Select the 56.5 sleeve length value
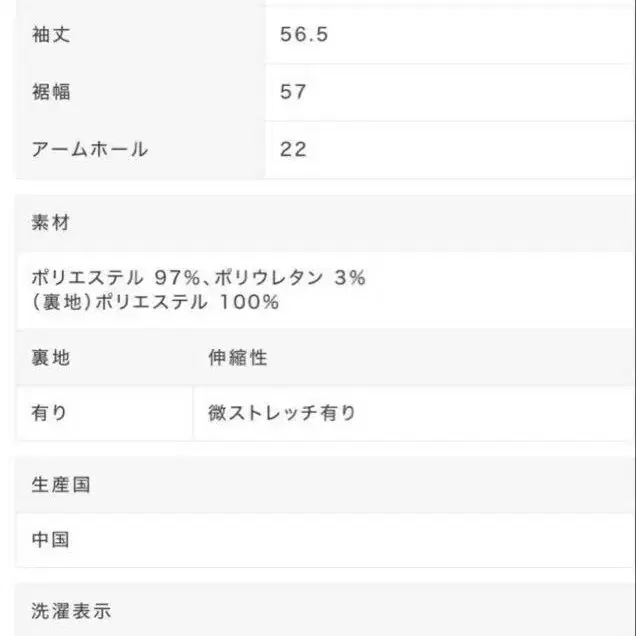This screenshot has height=636, width=636. [x=304, y=35]
